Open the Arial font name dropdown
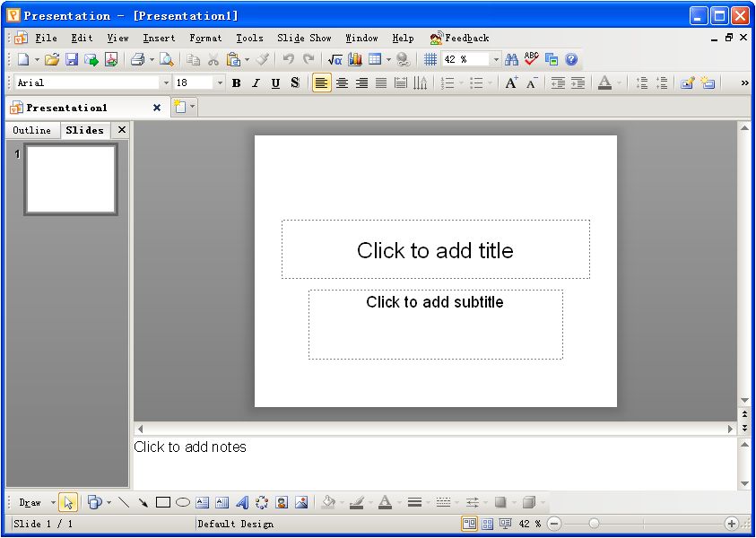 pos(166,82)
